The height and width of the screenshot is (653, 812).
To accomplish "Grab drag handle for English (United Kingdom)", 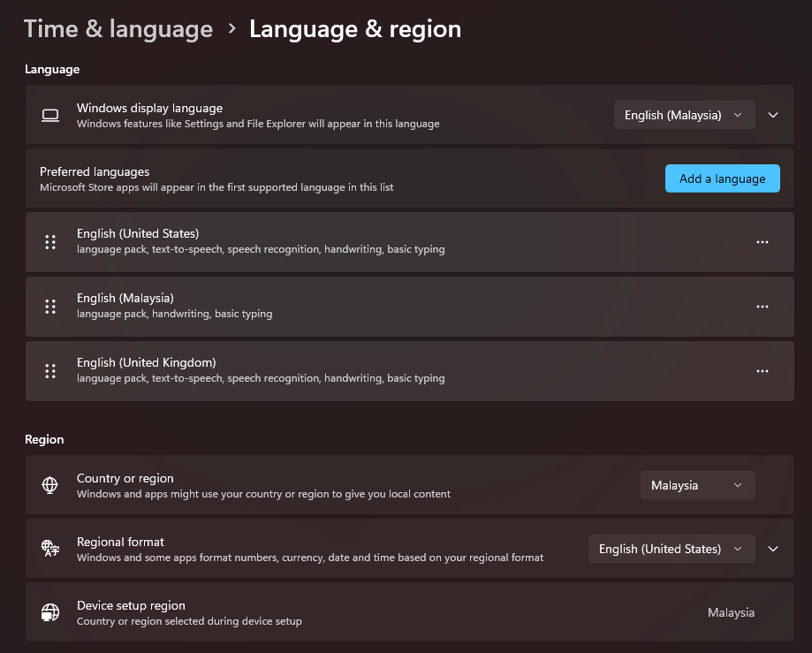I will [50, 371].
